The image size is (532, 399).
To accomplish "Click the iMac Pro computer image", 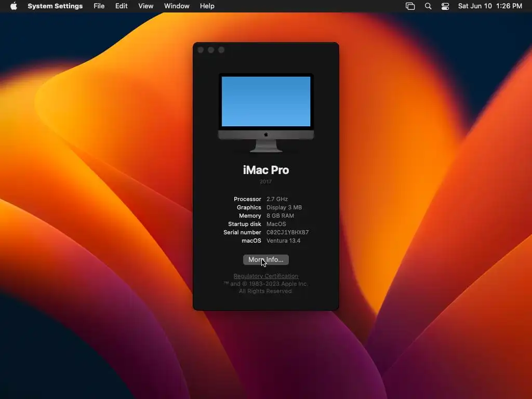I will [x=266, y=113].
